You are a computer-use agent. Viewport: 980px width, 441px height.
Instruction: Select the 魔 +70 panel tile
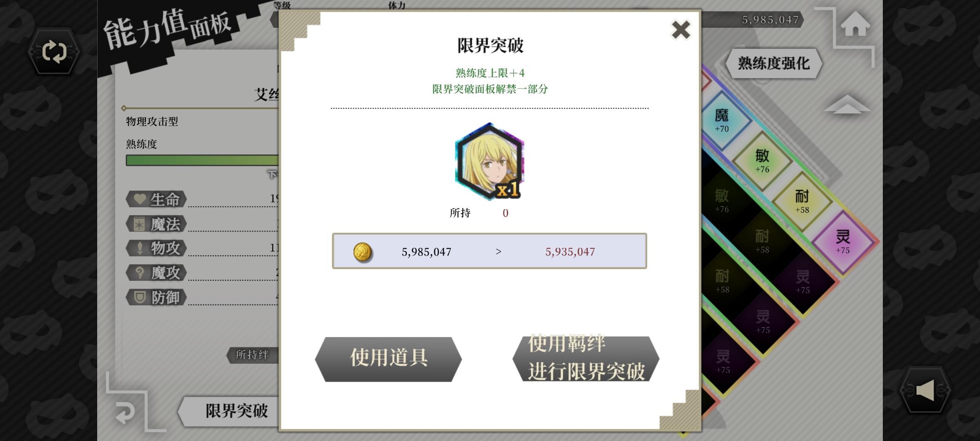click(722, 120)
